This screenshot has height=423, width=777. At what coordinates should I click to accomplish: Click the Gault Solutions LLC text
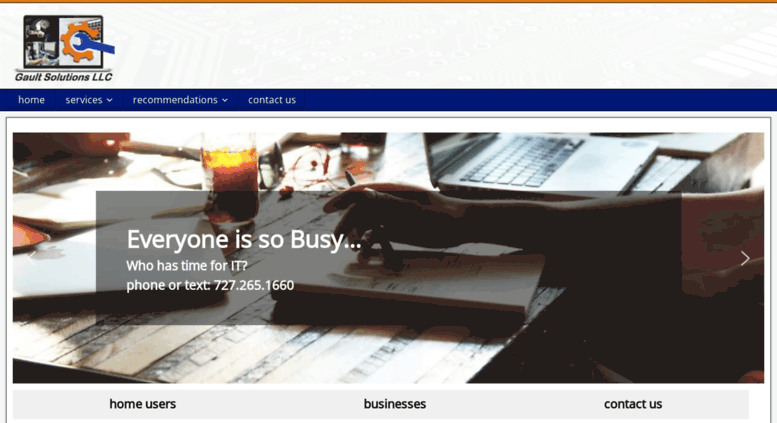[x=63, y=77]
